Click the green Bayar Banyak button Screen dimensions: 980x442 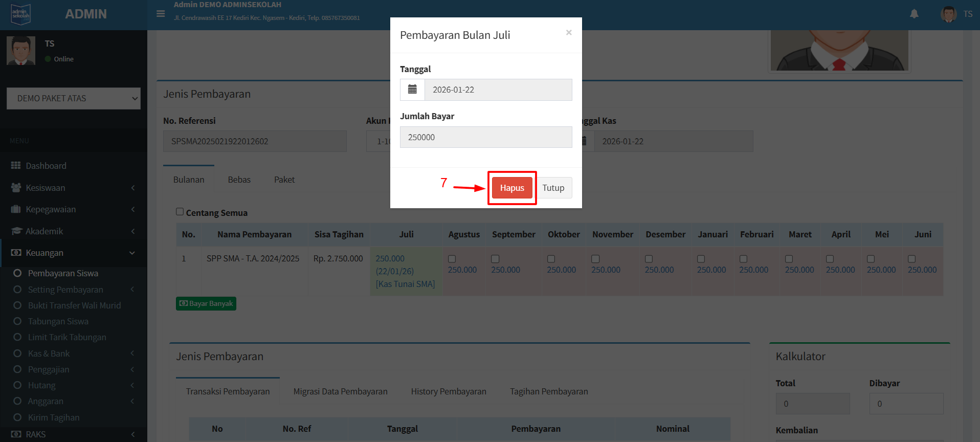tap(206, 304)
